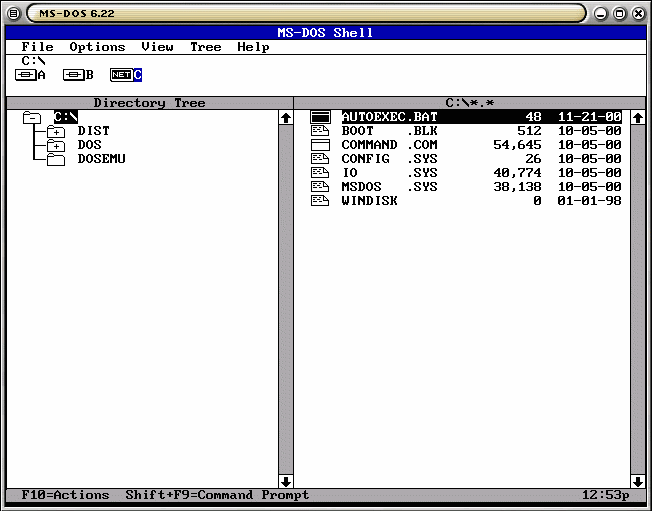This screenshot has height=511, width=652.
Task: Click the WINDISK file icon
Action: (x=320, y=201)
